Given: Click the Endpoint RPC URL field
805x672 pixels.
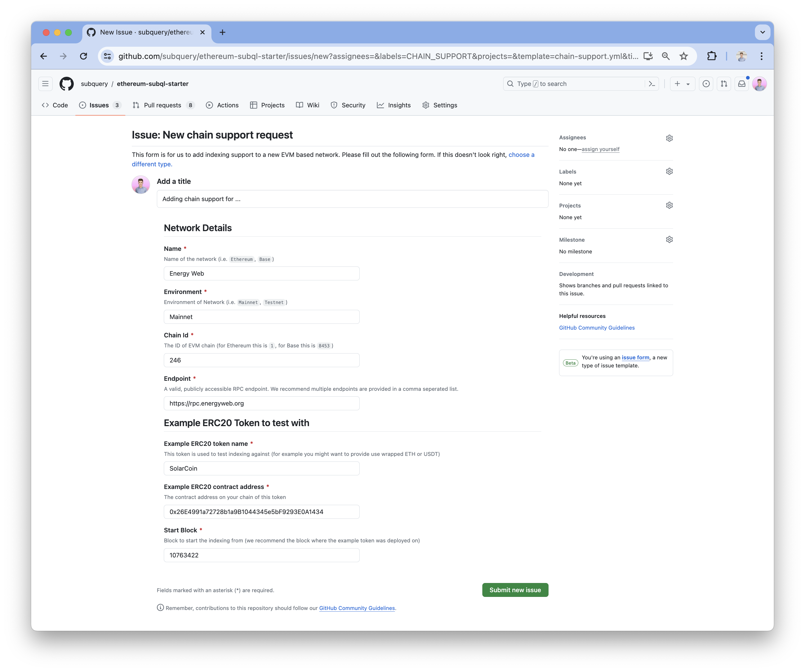Looking at the screenshot, I should [x=261, y=403].
